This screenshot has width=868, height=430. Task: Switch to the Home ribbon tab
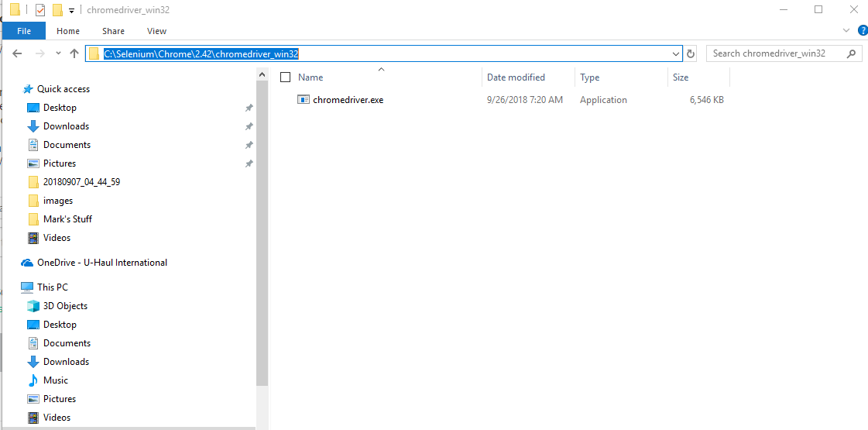point(67,31)
